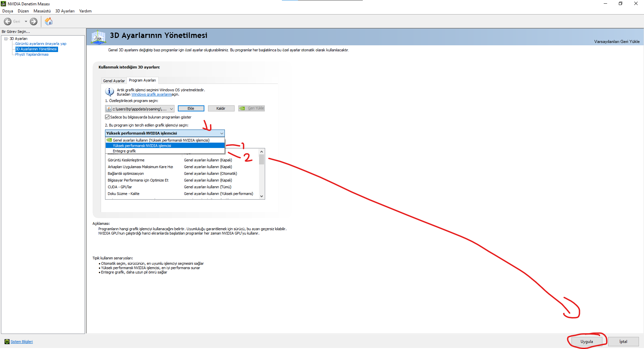This screenshot has width=644, height=349.
Task: Click the info icon beside Windows OS notice
Action: (109, 92)
